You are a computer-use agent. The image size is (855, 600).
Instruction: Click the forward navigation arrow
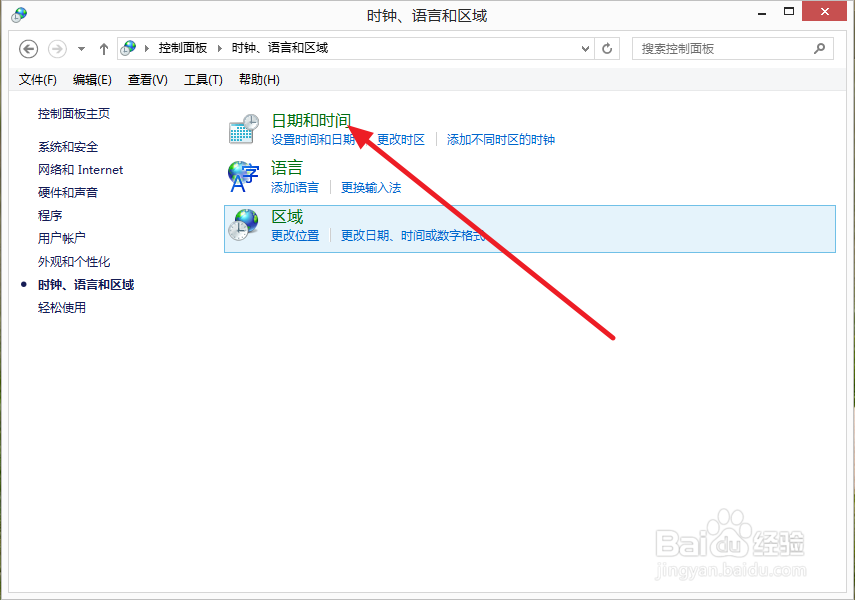point(58,48)
